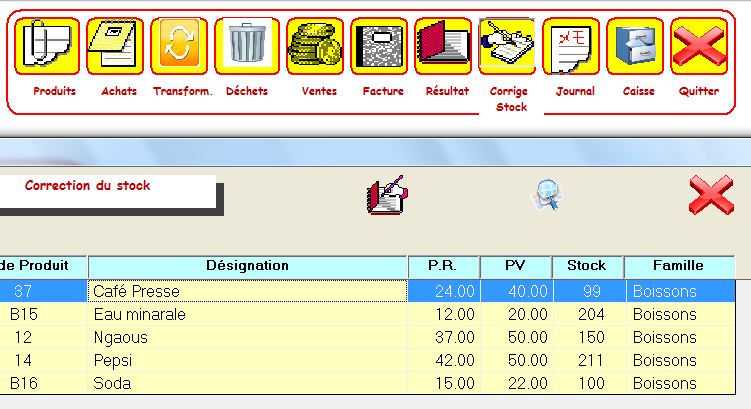The image size is (751, 409).
Task: Click the Ventes label
Action: [319, 91]
